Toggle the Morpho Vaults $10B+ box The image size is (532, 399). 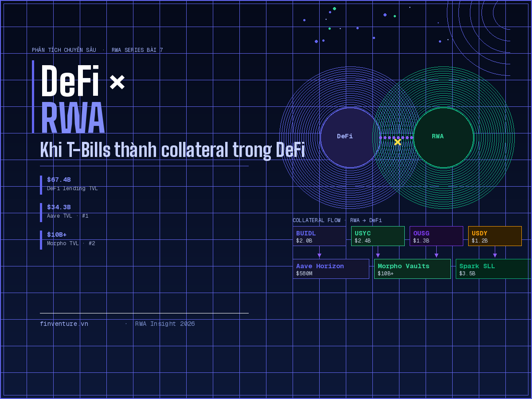412,269
